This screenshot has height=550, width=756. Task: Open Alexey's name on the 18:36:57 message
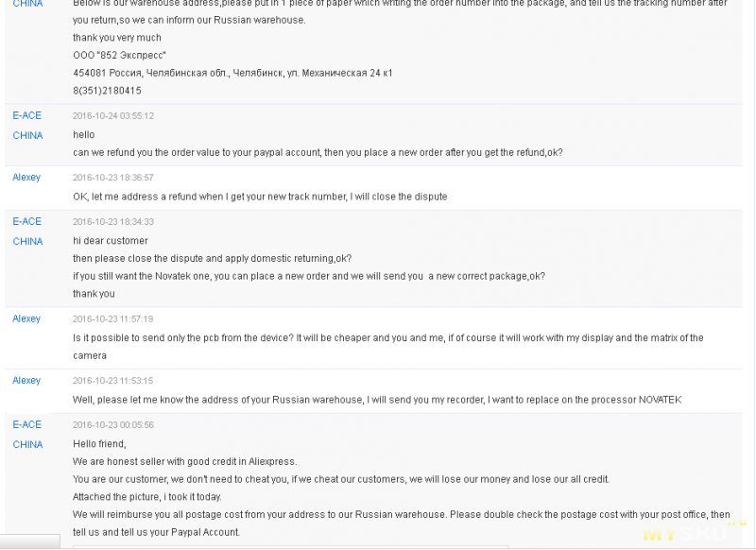click(x=26, y=178)
